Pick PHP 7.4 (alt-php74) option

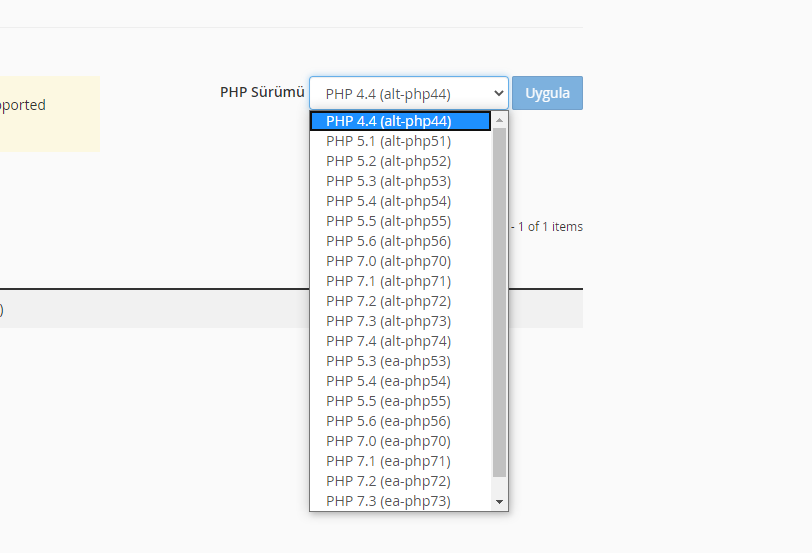(x=400, y=341)
